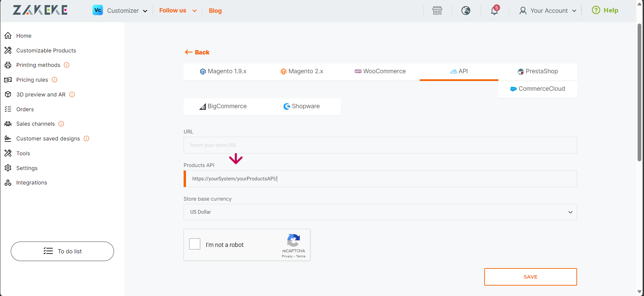This screenshot has width=644, height=296.
Task: Click the globe language icon
Action: [x=466, y=10]
